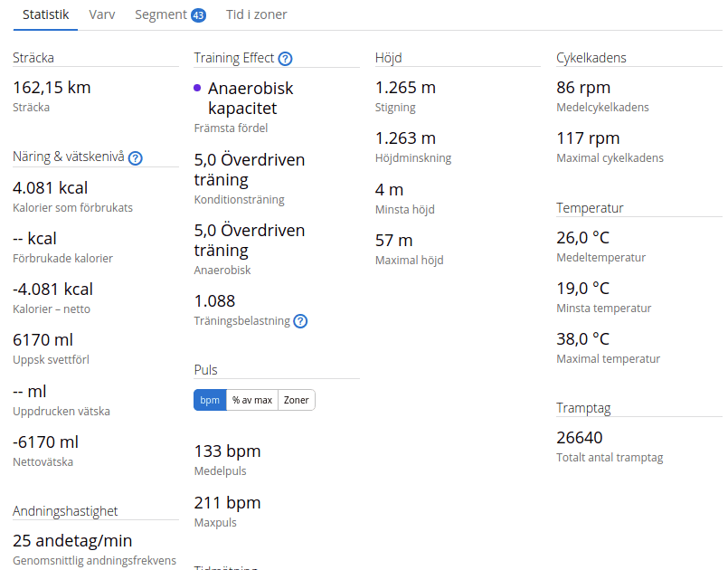This screenshot has height=570, width=728.
Task: Click the 1.088 training load value
Action: tap(214, 300)
